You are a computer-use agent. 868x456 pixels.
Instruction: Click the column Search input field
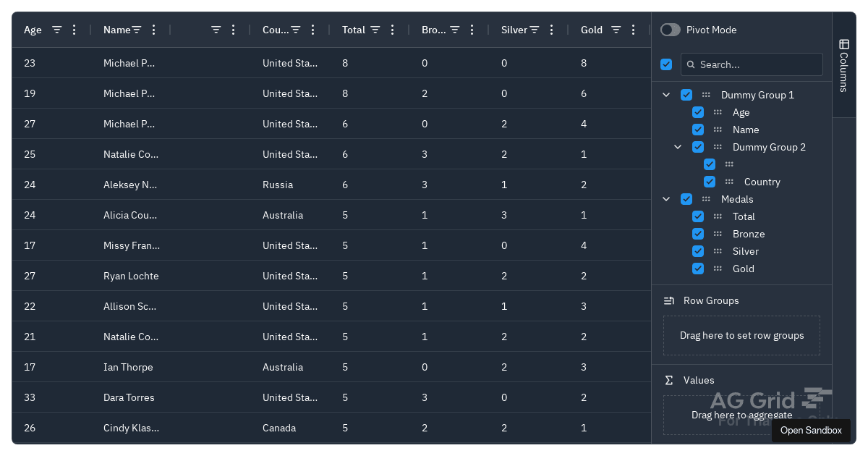click(752, 64)
